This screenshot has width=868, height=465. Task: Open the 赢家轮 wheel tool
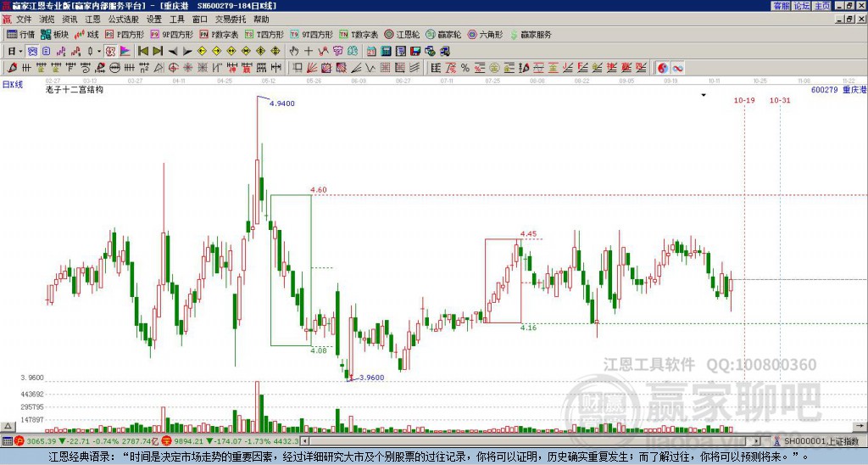click(x=443, y=34)
